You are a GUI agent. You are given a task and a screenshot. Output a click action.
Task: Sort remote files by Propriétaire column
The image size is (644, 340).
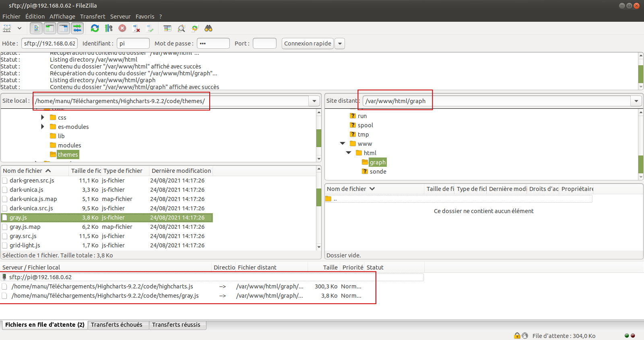click(576, 189)
